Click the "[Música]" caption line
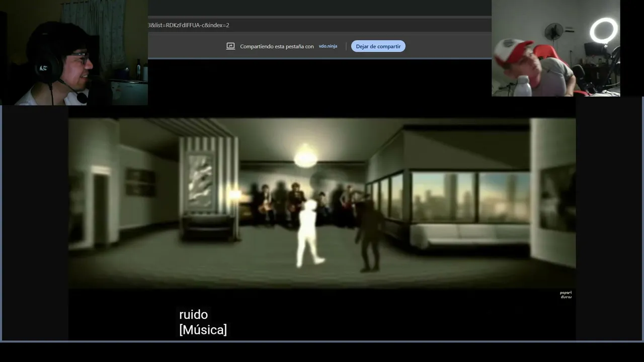Viewport: 644px width, 362px height. tap(203, 330)
